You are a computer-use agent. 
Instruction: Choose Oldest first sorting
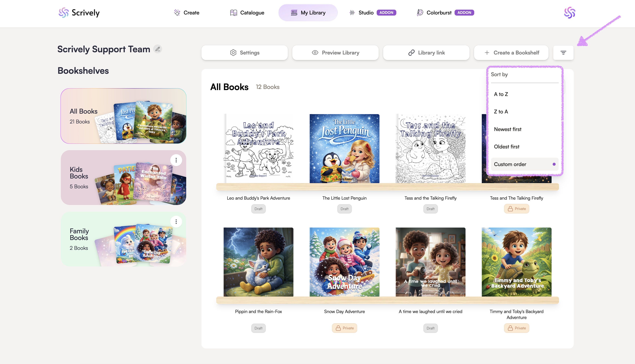(506, 147)
